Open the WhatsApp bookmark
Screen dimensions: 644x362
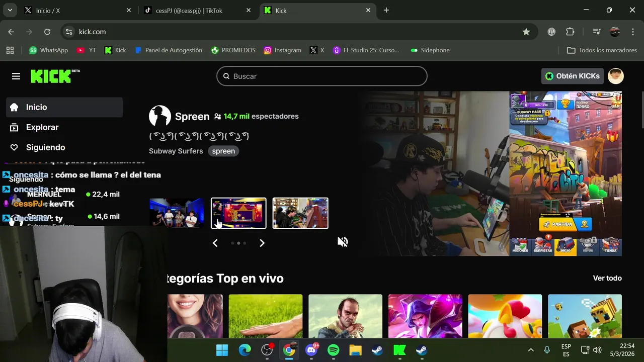(48, 50)
